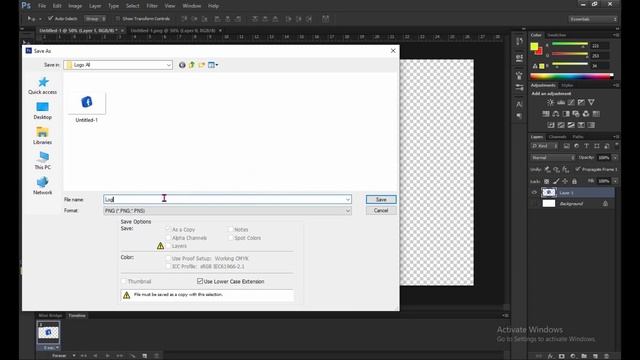Select Network in the places bar

pyautogui.click(x=43, y=186)
